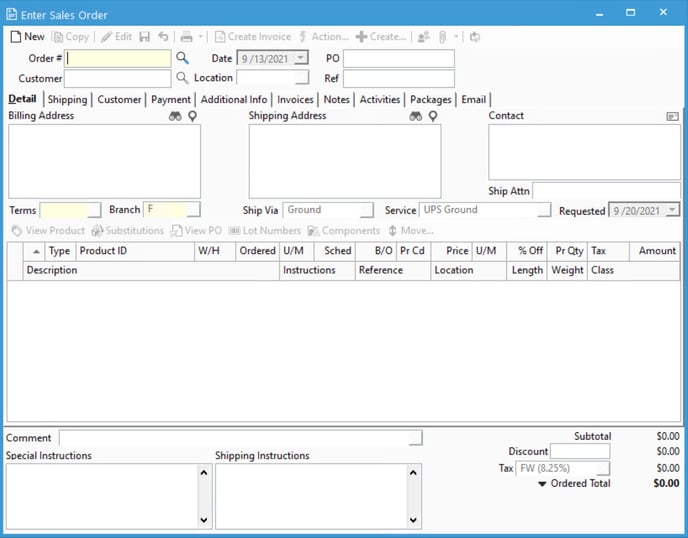Viewport: 688px width, 538px height.
Task: Click the Contact card icon
Action: (672, 116)
